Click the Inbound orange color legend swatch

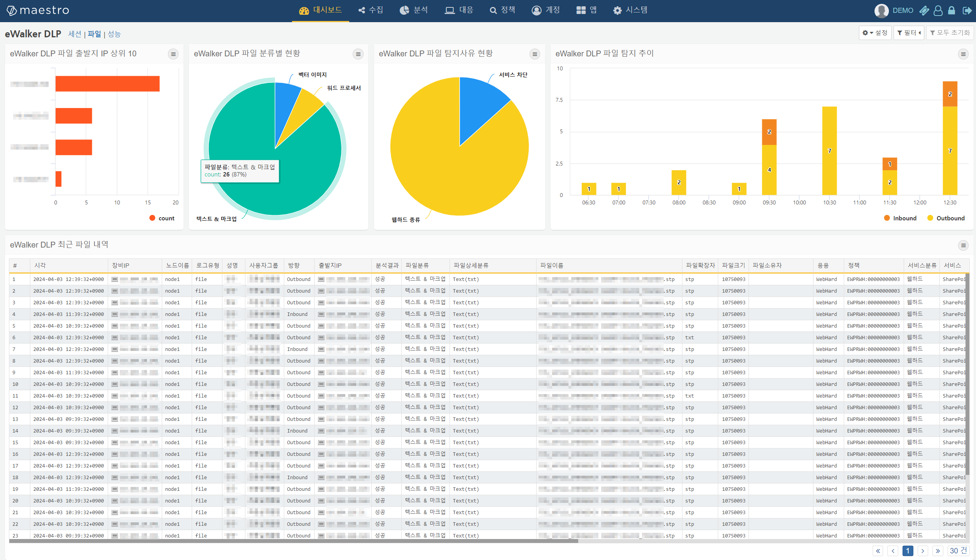point(886,218)
